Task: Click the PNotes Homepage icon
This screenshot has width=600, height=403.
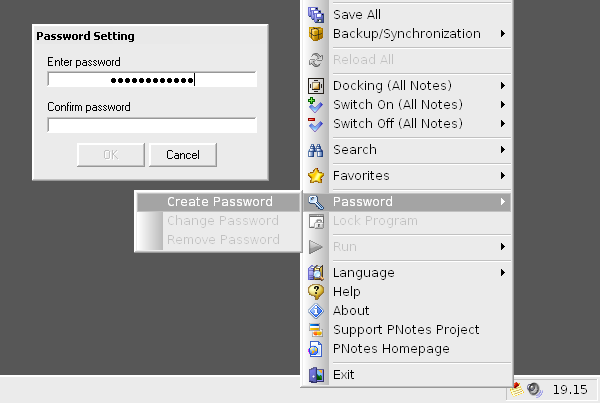Action: pyautogui.click(x=316, y=349)
